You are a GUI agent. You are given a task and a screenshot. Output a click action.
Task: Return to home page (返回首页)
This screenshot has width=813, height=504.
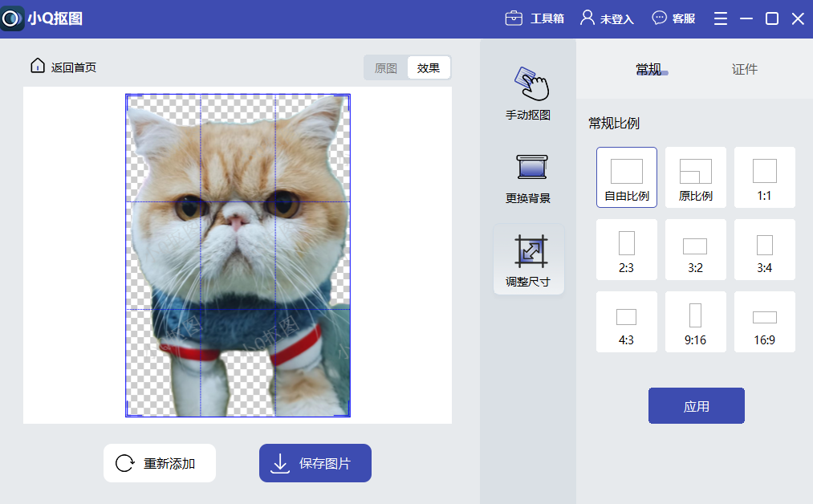click(63, 67)
